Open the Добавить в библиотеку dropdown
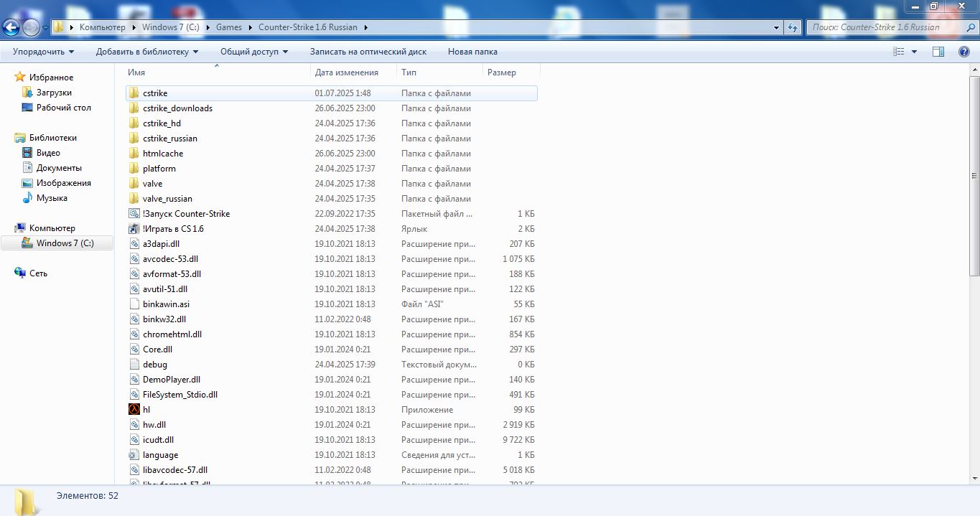Image resolution: width=980 pixels, height=516 pixels. pyautogui.click(x=147, y=52)
